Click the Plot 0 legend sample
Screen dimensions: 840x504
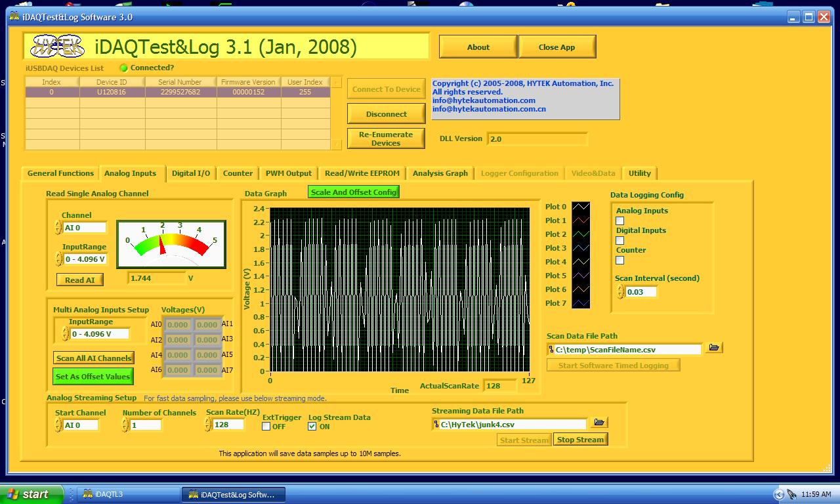point(581,207)
